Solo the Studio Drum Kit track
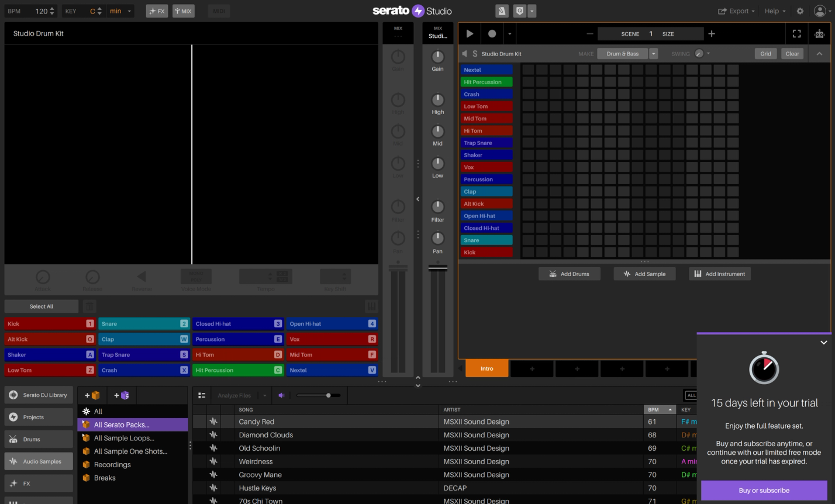Image resolution: width=835 pixels, height=504 pixels. (474, 53)
